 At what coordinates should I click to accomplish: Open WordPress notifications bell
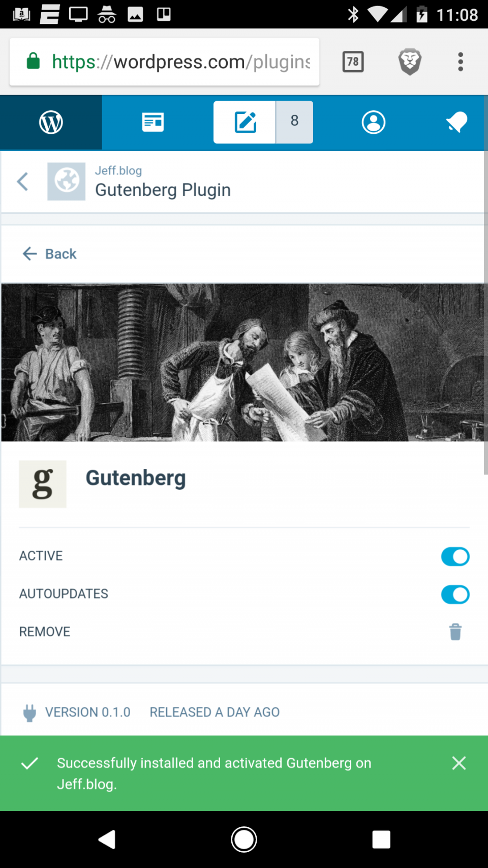click(456, 122)
